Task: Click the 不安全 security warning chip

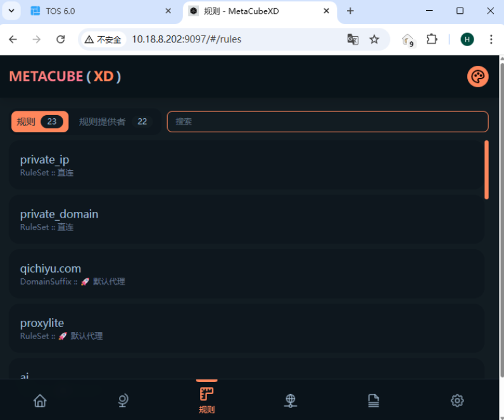Action: (103, 39)
